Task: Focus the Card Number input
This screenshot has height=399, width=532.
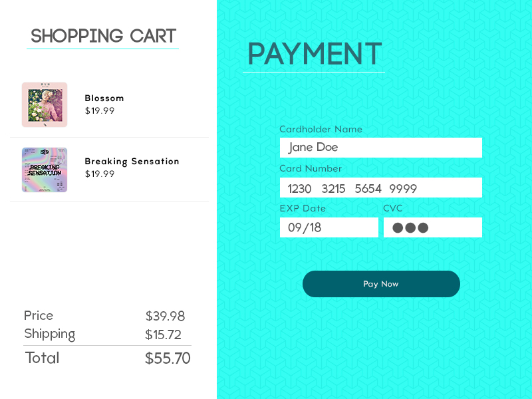Action: [x=380, y=188]
